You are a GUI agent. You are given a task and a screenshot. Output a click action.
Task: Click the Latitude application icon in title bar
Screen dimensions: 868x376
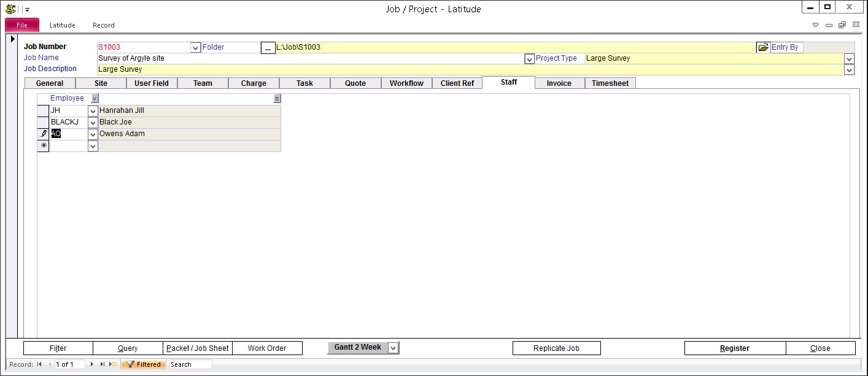click(x=10, y=9)
